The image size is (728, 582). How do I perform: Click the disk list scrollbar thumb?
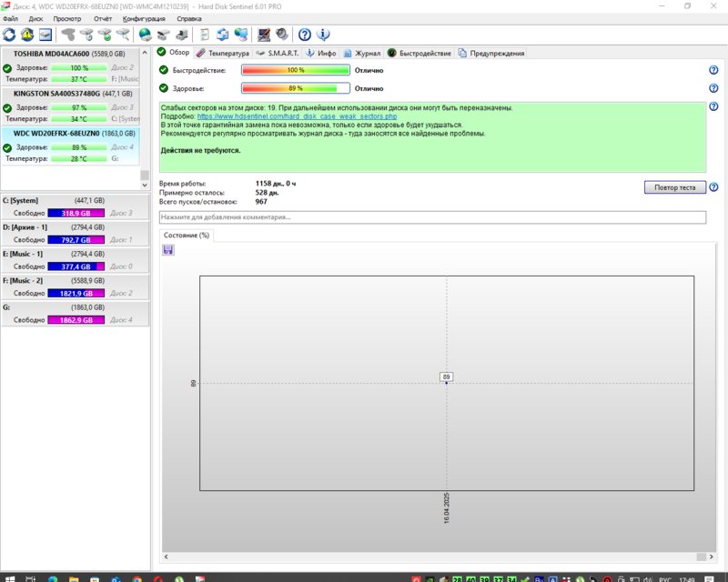[144, 173]
